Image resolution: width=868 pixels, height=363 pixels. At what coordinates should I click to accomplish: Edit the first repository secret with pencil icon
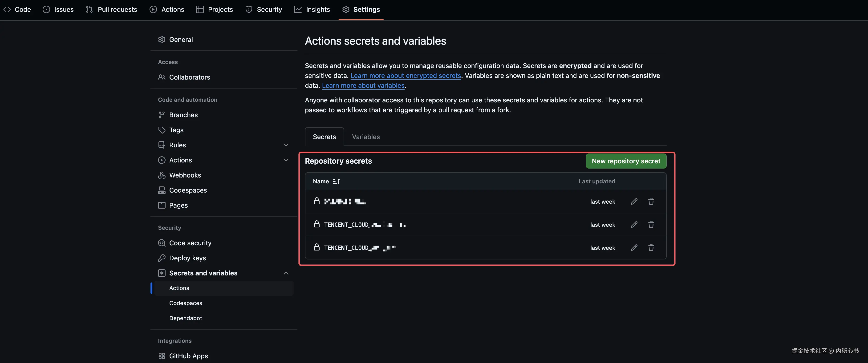click(x=634, y=201)
